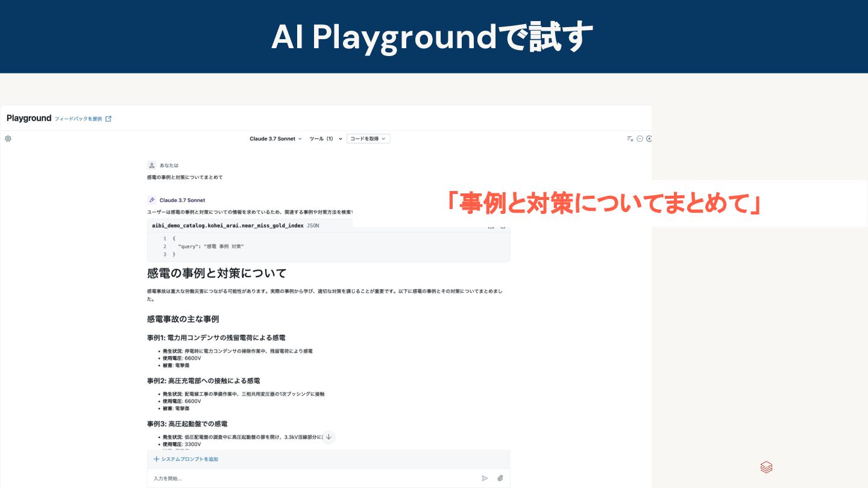The image size is (868, 488).
Task: Click the 感電事故の主な事例 subheading
Action: click(183, 319)
